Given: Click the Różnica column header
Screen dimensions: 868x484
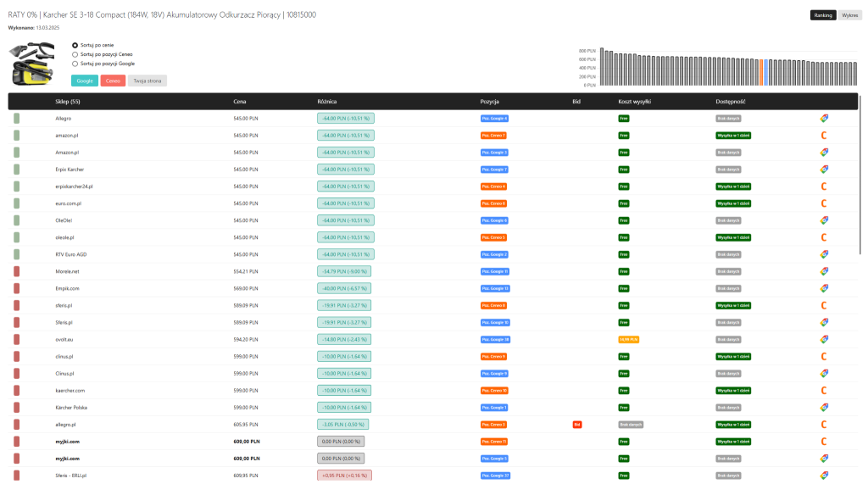Looking at the screenshot, I should pos(326,102).
